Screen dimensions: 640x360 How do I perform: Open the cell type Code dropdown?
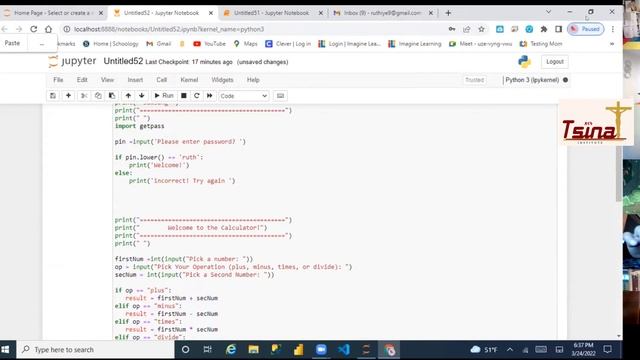244,96
